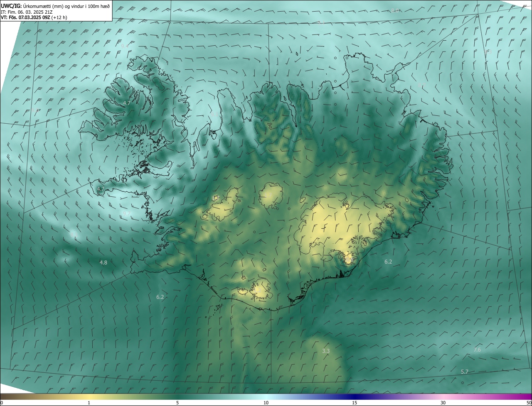This screenshot has height=406, width=532.
Task: Click the 9.7 value label on the map
Action: tap(127, 213)
